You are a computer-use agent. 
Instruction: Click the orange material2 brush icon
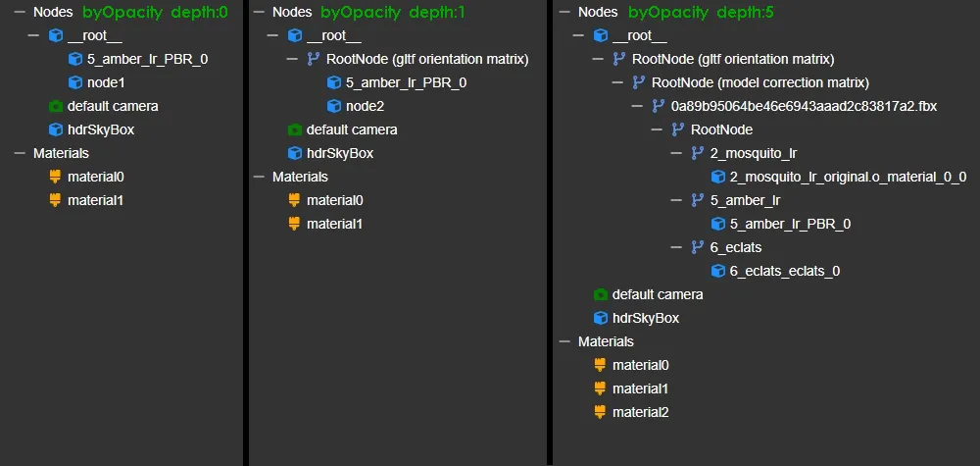pyautogui.click(x=600, y=412)
